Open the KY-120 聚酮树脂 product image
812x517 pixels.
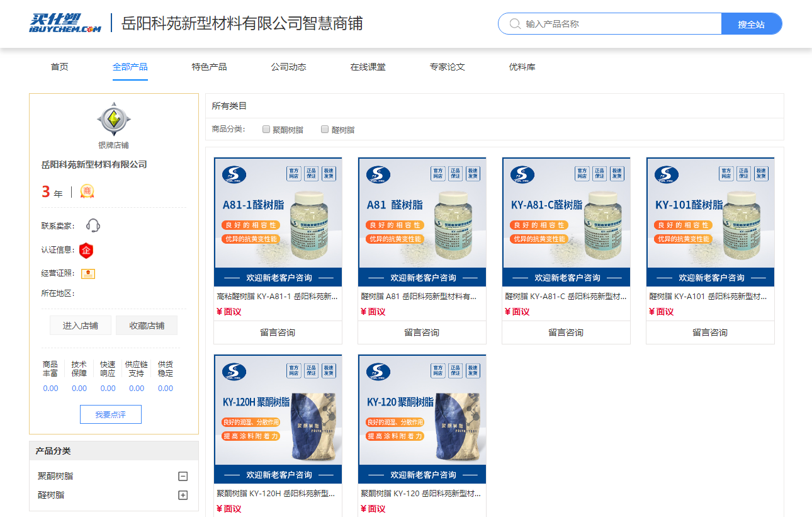[x=422, y=419]
